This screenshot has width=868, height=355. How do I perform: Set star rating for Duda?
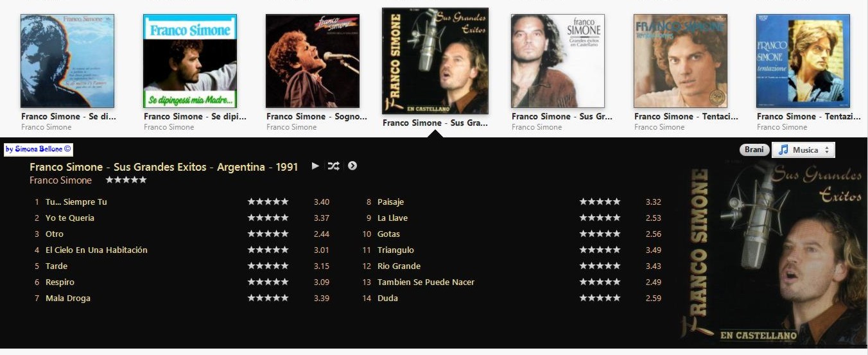point(600,298)
